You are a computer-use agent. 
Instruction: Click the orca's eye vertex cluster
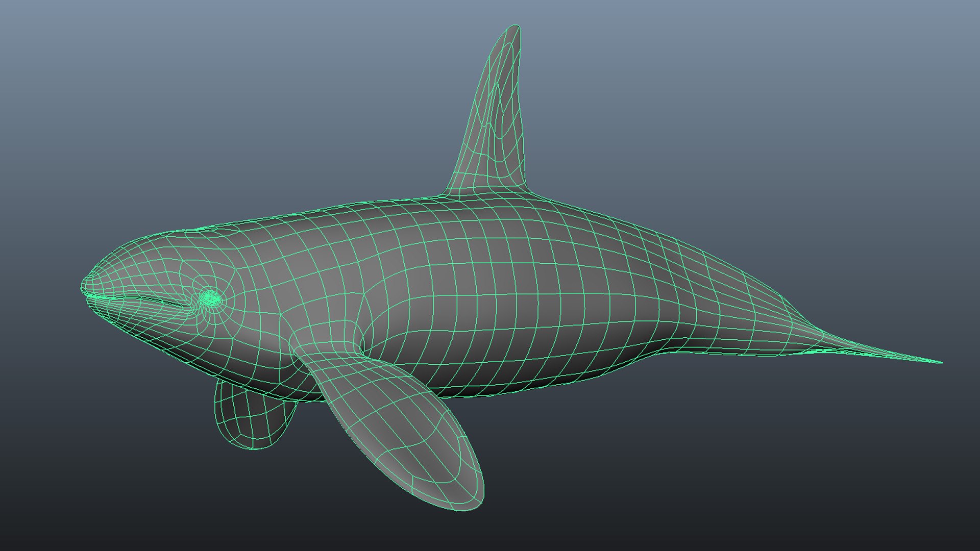[211, 299]
